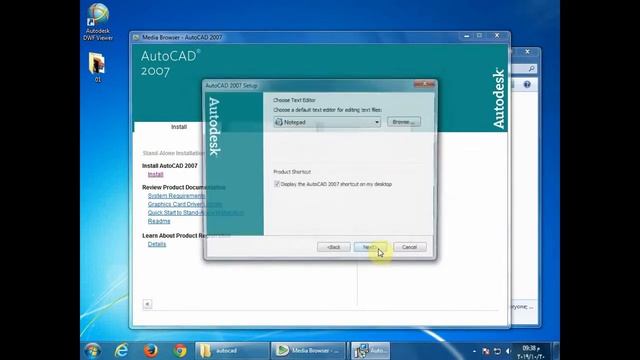Open the Windows Start menu
This screenshot has width=640, height=360.
point(93,351)
